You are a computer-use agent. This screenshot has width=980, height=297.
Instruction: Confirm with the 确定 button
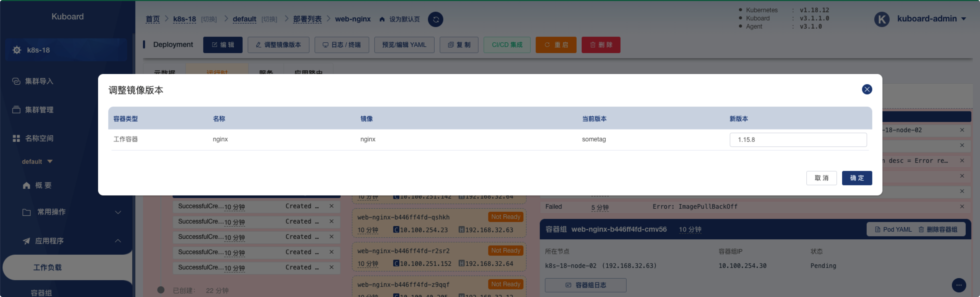click(856, 178)
